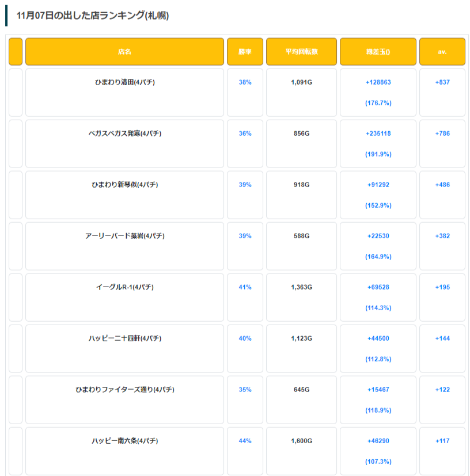470x476 pixels.
Task: Click the 41% win rate value
Action: coord(245,287)
